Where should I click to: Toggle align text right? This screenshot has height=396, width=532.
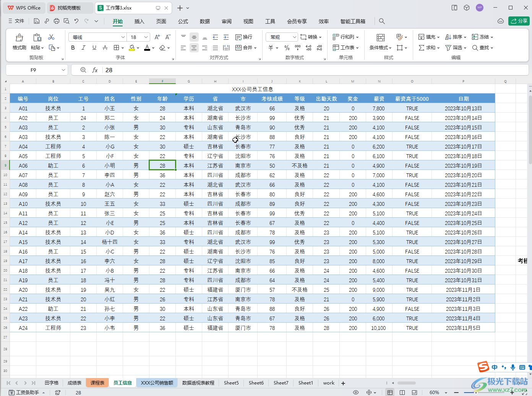tap(205, 48)
